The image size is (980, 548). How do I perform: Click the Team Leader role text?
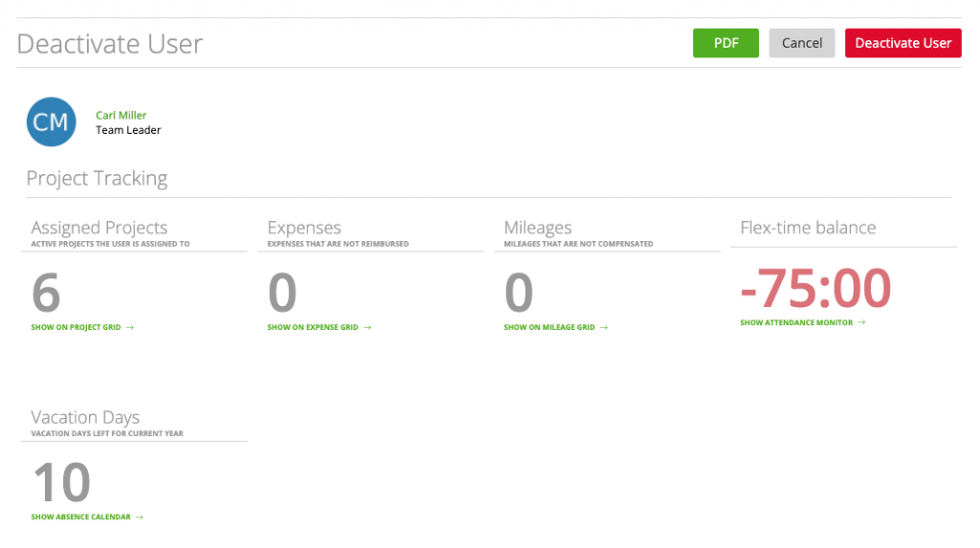click(x=128, y=130)
